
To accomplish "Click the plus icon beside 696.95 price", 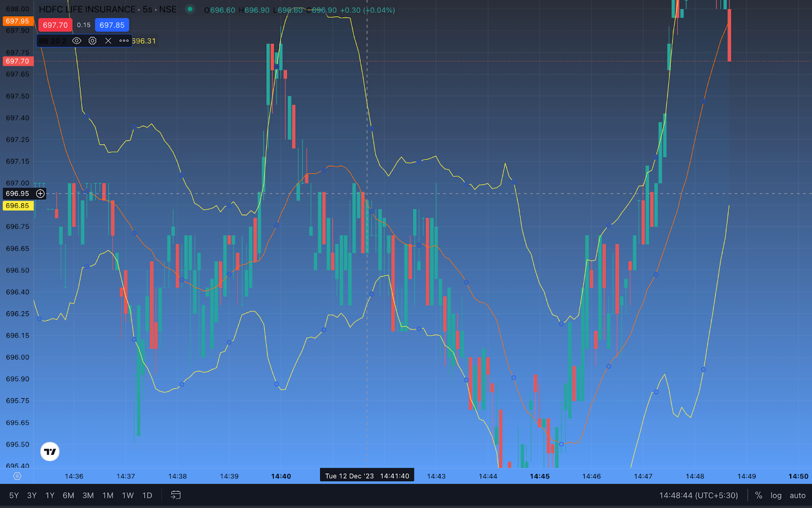I will coord(41,194).
